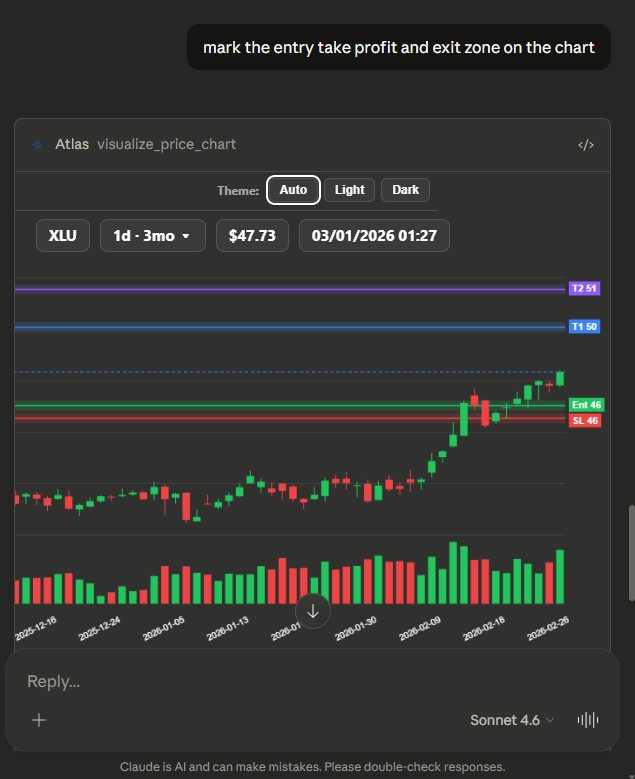Viewport: 635px width, 779px height.
Task: Click the plus attachment icon
Action: coord(39,720)
